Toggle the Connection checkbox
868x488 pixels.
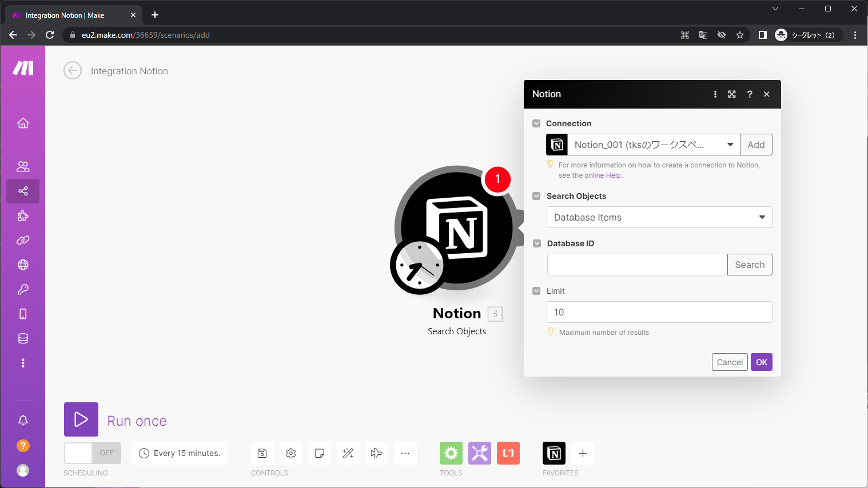tap(536, 123)
